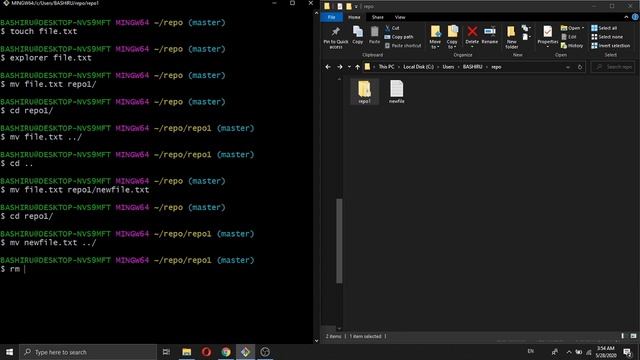Open the Open button dropdown arrow
The width and height of the screenshot is (640, 360).
click(x=583, y=28)
